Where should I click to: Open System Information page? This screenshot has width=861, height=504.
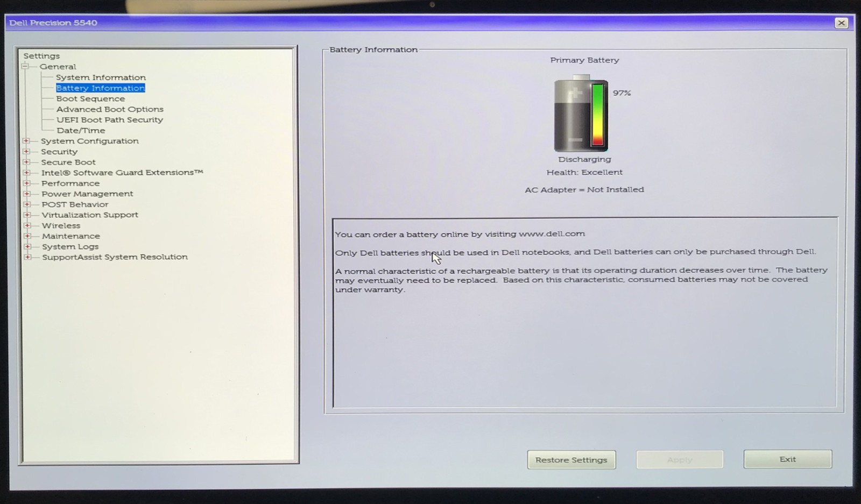(x=101, y=77)
